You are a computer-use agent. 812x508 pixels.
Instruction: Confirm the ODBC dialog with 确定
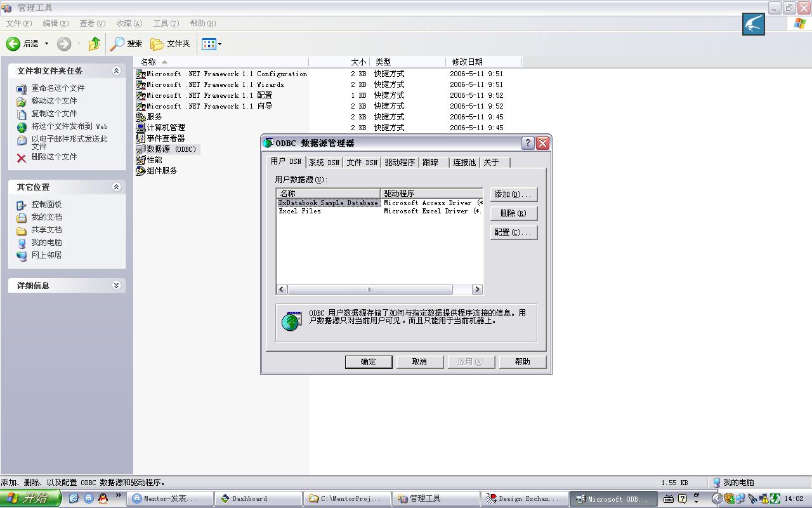tap(369, 362)
